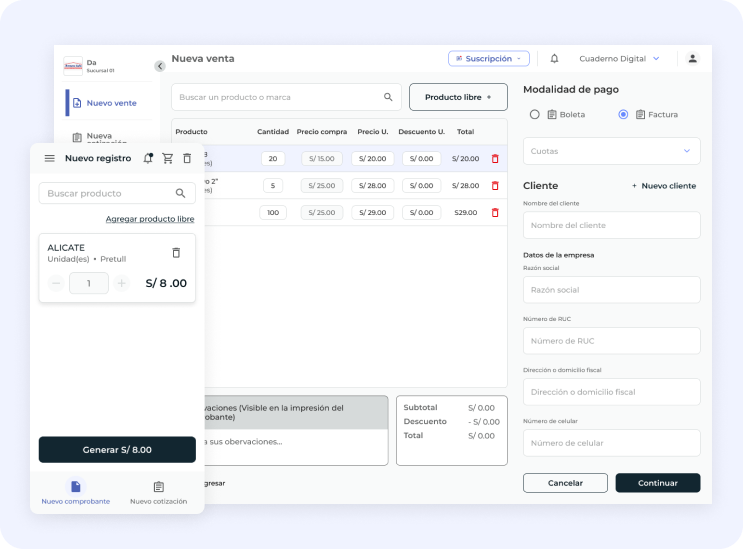Switch to Nuevo comprobante tab
The width and height of the screenshot is (743, 549).
[x=76, y=492]
